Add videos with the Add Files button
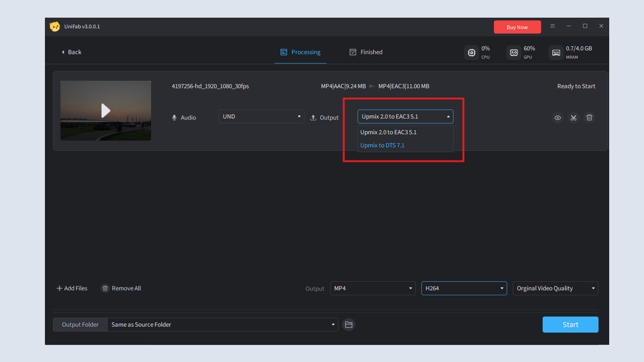 [72, 288]
